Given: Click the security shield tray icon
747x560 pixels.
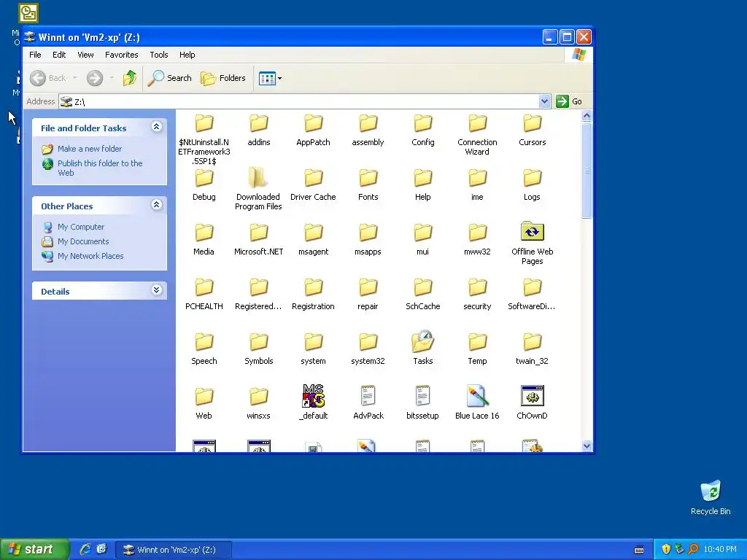Looking at the screenshot, I should (x=666, y=550).
